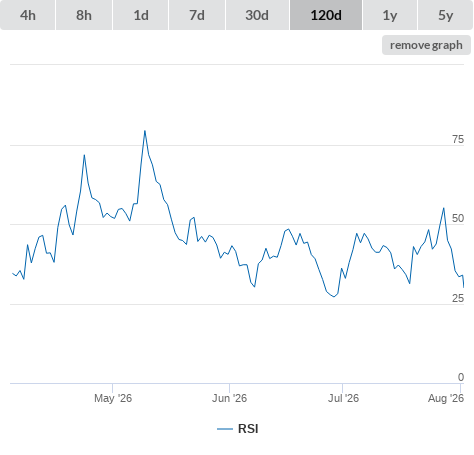
Task: Select the active 120d tab
Action: (326, 15)
